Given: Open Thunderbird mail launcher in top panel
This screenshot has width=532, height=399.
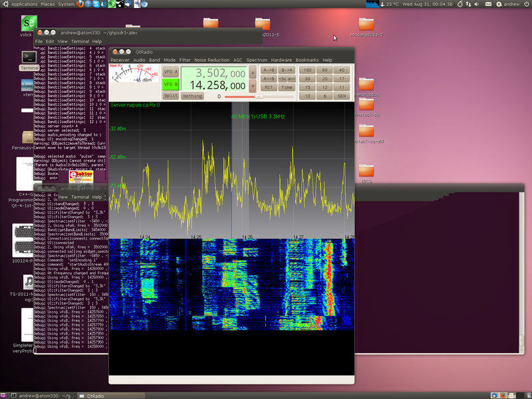Looking at the screenshot, I should [x=128, y=4].
